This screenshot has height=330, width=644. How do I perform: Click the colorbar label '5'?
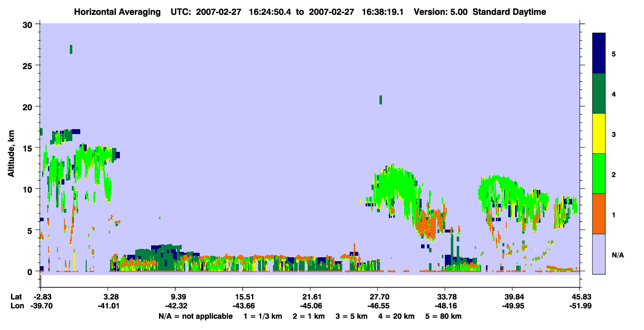tap(613, 53)
